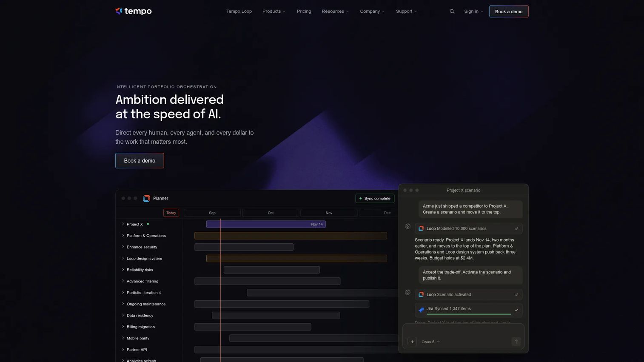Expand the Reliability risks row
Viewport: 644px width, 362px height.
pyautogui.click(x=123, y=270)
